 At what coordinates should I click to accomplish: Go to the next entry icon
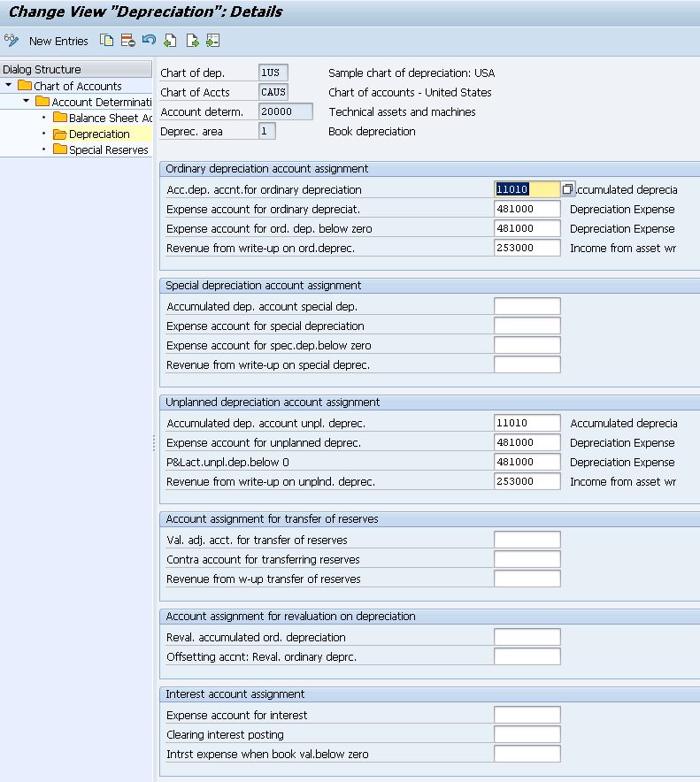(192, 41)
